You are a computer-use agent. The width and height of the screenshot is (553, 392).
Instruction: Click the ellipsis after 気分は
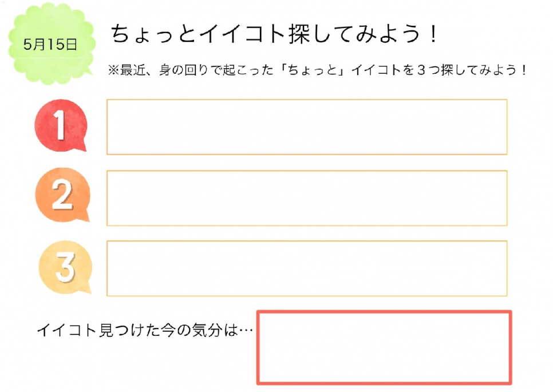[x=246, y=330]
